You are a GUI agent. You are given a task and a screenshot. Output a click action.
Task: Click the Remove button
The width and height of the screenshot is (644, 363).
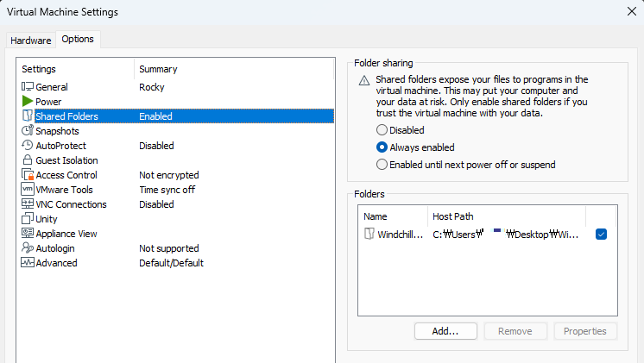click(515, 331)
